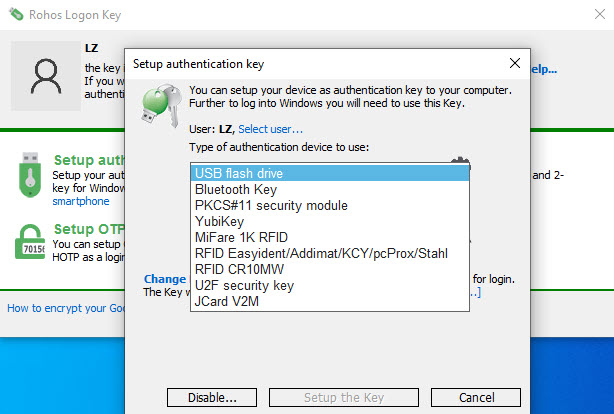The width and height of the screenshot is (614, 414).
Task: Select RFID Easyident/Addimat/KCY/pcProx/Stahl entry
Action: (330, 253)
